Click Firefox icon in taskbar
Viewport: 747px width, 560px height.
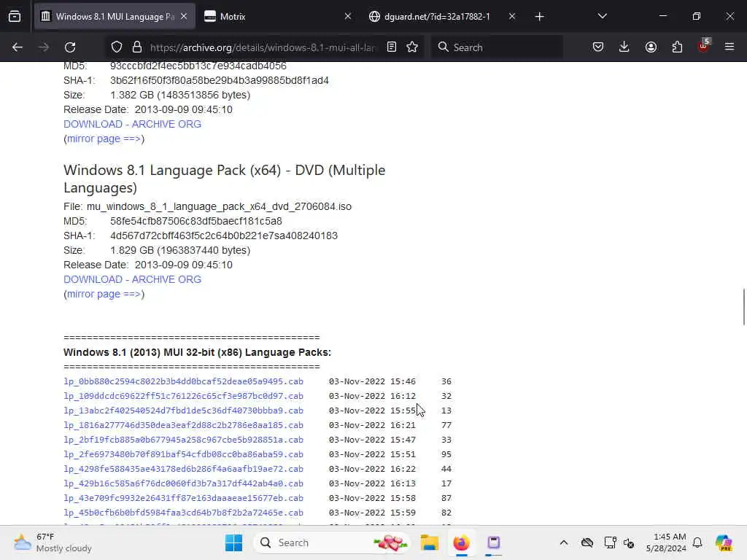tap(461, 542)
